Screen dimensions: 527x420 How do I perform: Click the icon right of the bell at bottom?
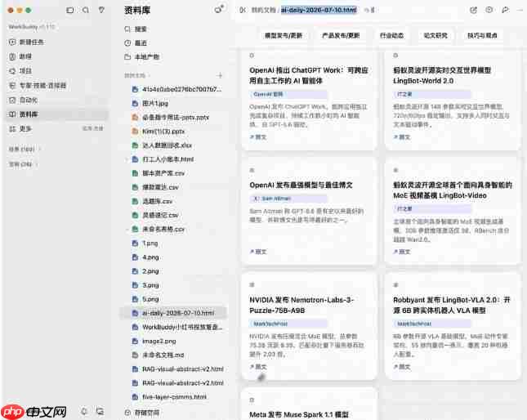click(100, 411)
